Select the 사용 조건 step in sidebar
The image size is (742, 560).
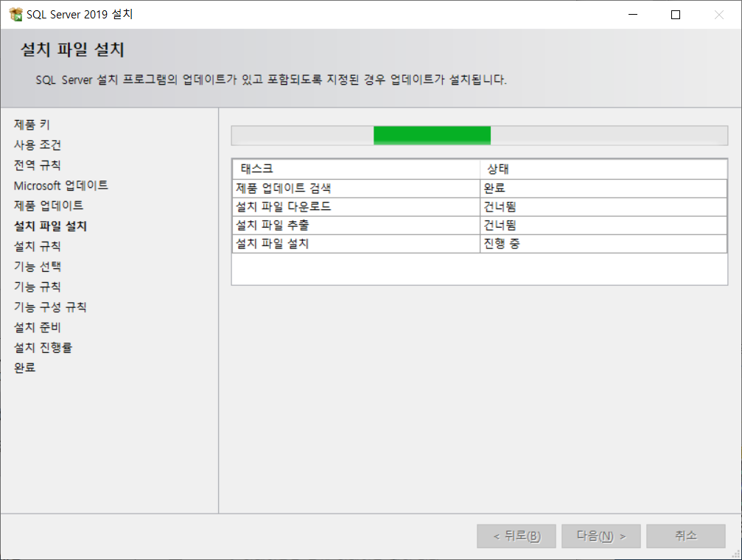pos(38,145)
